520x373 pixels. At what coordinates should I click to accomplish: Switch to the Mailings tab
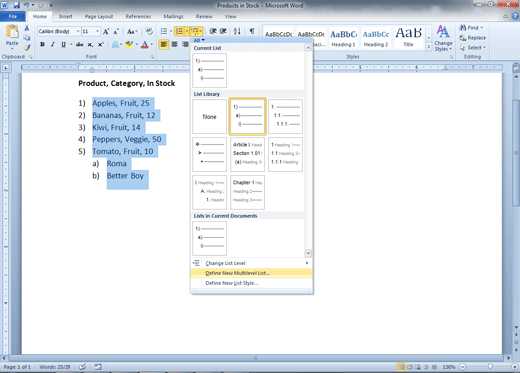click(x=173, y=16)
